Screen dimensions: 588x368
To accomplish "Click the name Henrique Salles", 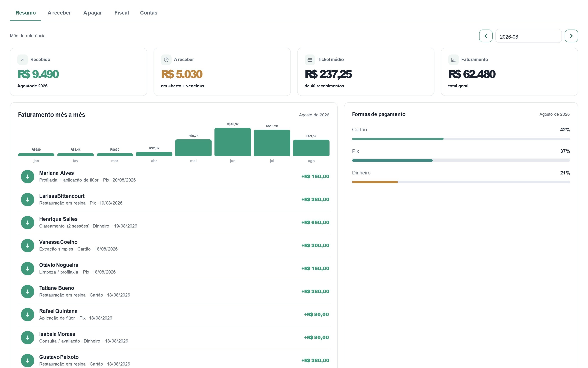I will coord(58,219).
